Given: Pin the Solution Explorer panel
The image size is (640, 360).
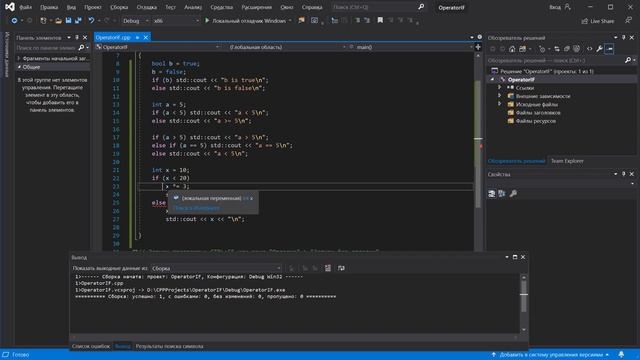Looking at the screenshot, I should tap(624, 38).
